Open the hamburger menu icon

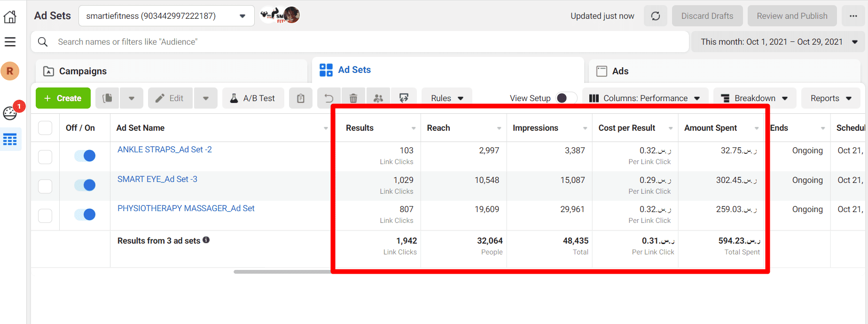[x=10, y=42]
